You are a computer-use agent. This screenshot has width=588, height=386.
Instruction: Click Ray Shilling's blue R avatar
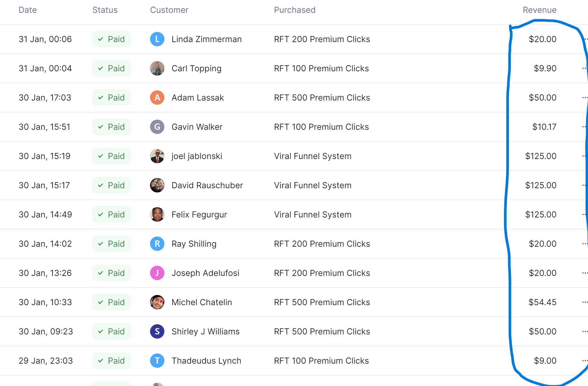coord(157,244)
